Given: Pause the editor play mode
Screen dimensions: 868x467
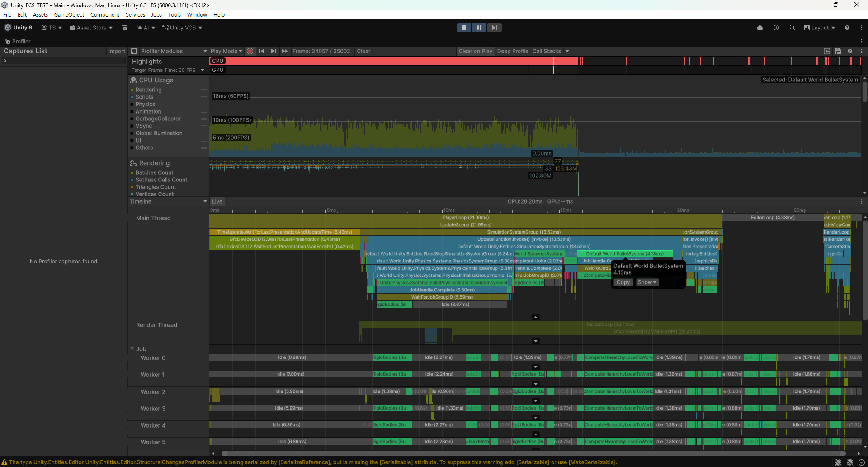Looking at the screenshot, I should point(479,28).
